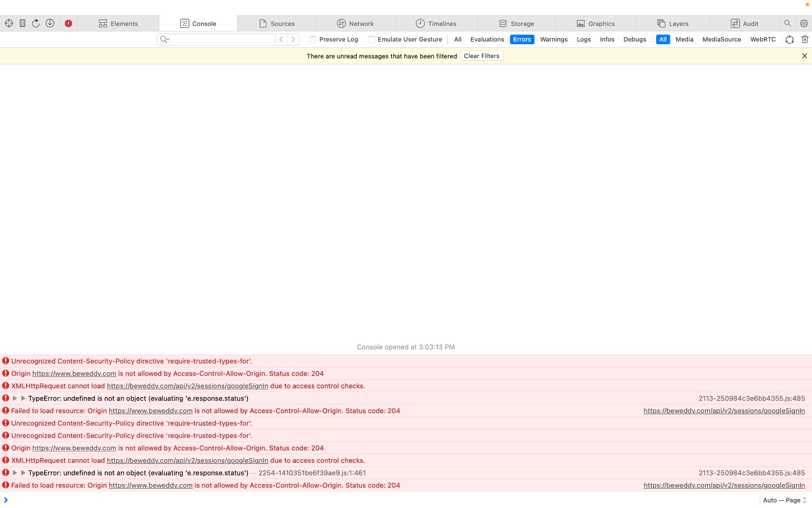
Task: Reload the page with the reload icon
Action: click(36, 23)
